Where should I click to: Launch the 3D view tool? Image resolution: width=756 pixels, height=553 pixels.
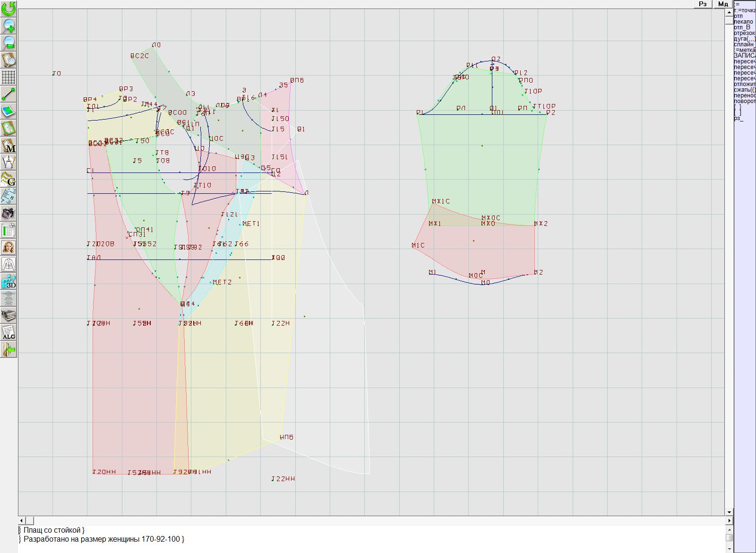pyautogui.click(x=9, y=282)
